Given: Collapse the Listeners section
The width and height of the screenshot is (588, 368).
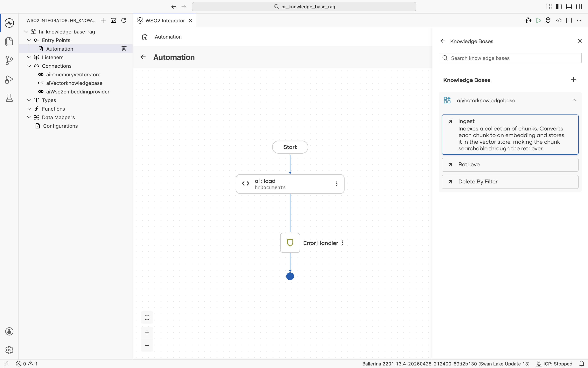Looking at the screenshot, I should pos(29,57).
